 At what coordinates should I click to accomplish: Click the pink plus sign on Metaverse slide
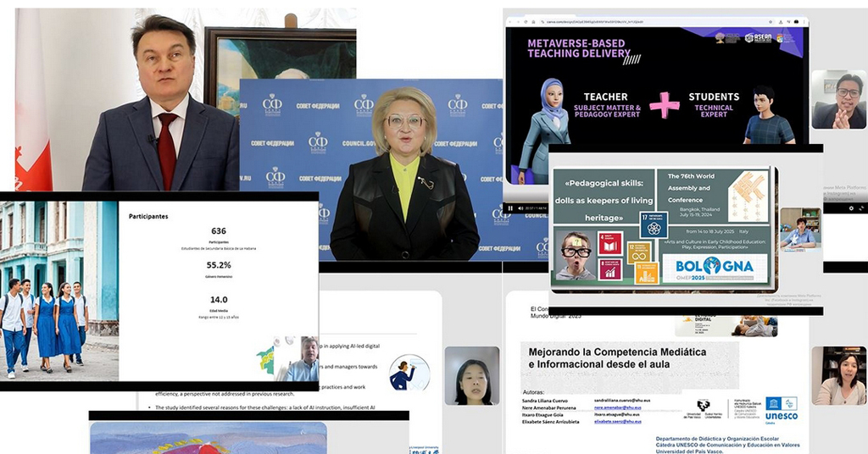(664, 104)
